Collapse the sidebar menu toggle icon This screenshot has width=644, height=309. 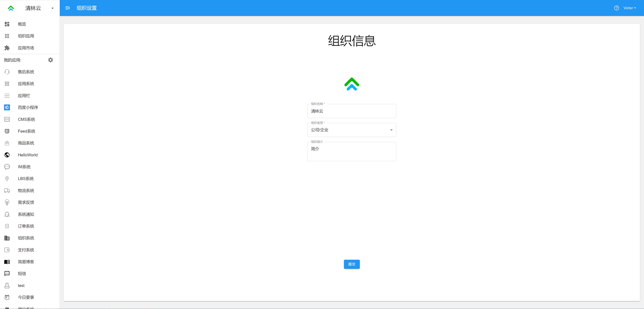(x=68, y=8)
